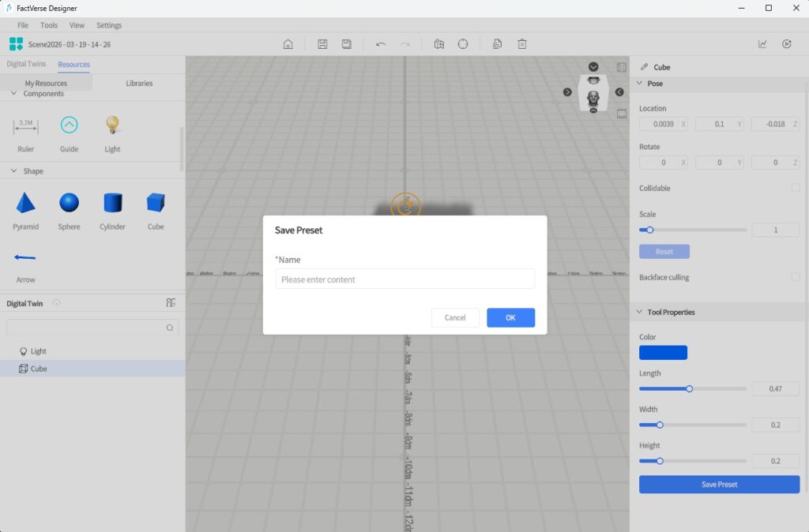Viewport: 809px width, 532px height.
Task: Collapse the Shape section
Action: [x=13, y=171]
